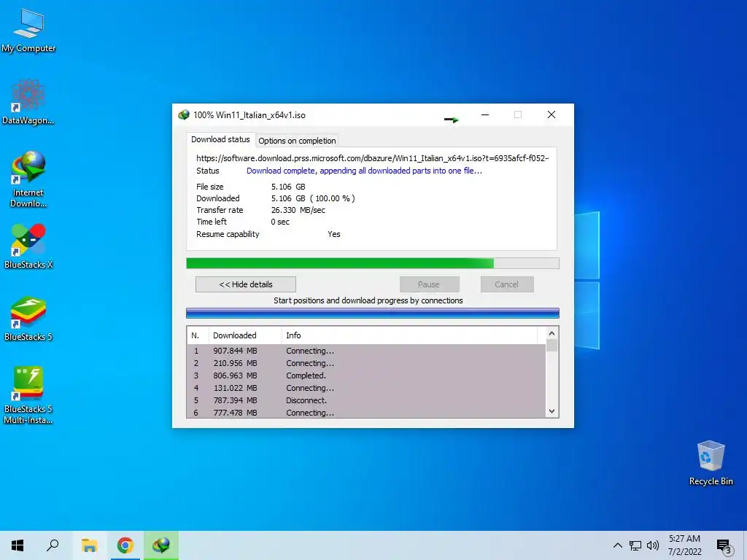
Task: Minimize the download dialog window
Action: (485, 114)
